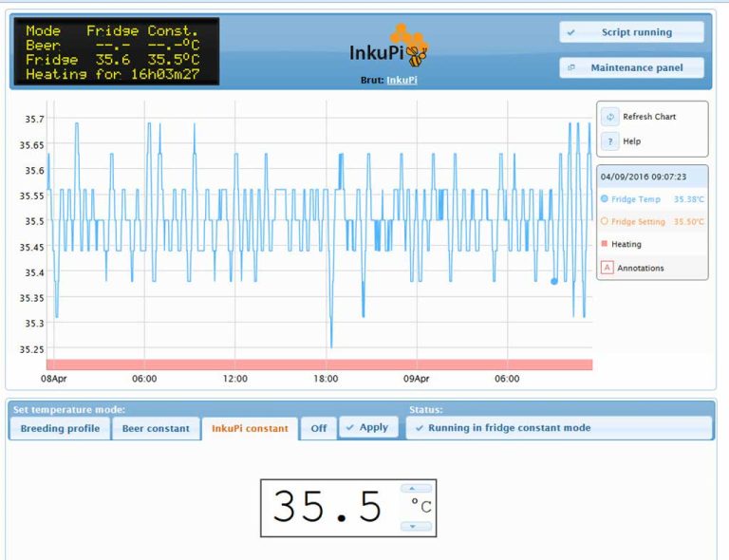Screen dimensions: 729x560
Task: Turn temperature control Off
Action: point(319,428)
